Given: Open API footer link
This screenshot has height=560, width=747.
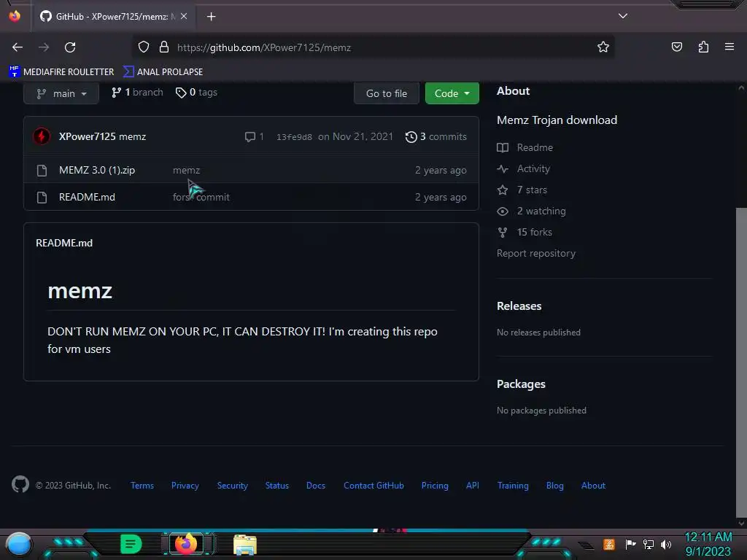Looking at the screenshot, I should (x=472, y=485).
